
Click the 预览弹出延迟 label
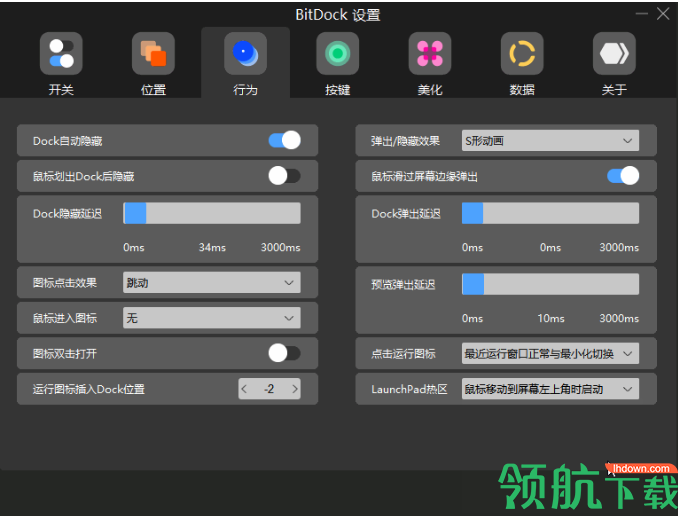[403, 285]
